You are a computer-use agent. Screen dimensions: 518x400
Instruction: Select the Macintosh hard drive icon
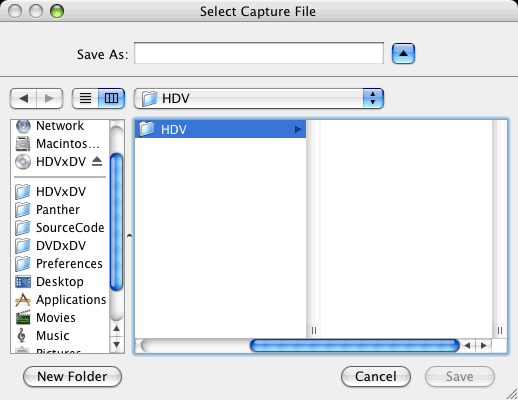tap(23, 144)
